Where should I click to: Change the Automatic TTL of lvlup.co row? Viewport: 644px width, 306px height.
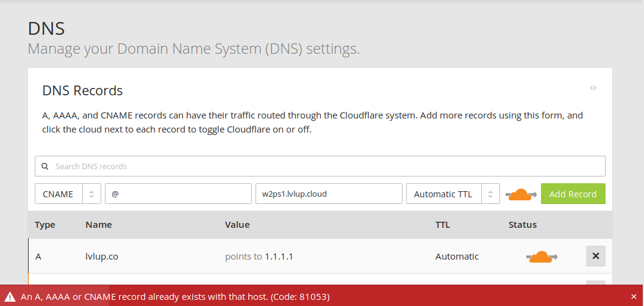[x=457, y=257]
